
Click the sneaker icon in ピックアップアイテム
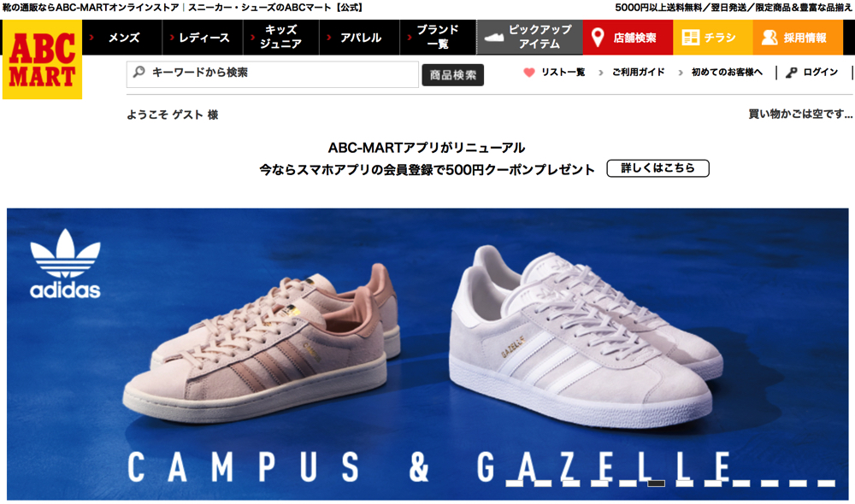coord(494,38)
